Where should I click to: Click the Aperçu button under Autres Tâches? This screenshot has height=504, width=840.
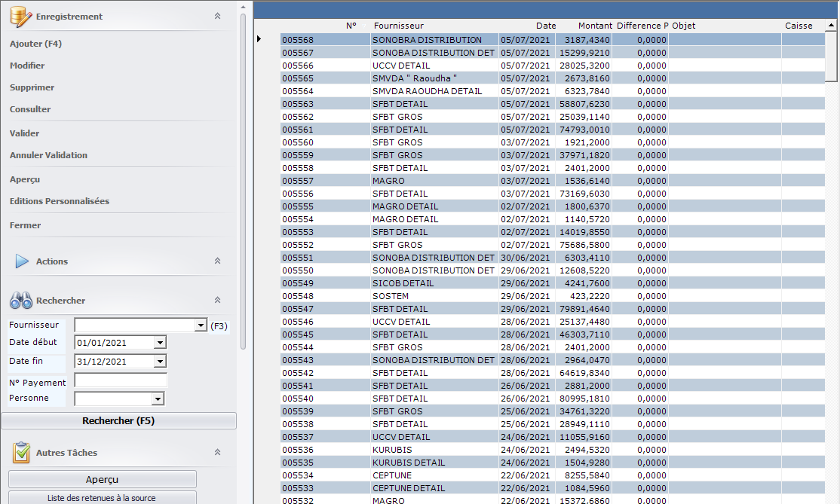click(103, 479)
